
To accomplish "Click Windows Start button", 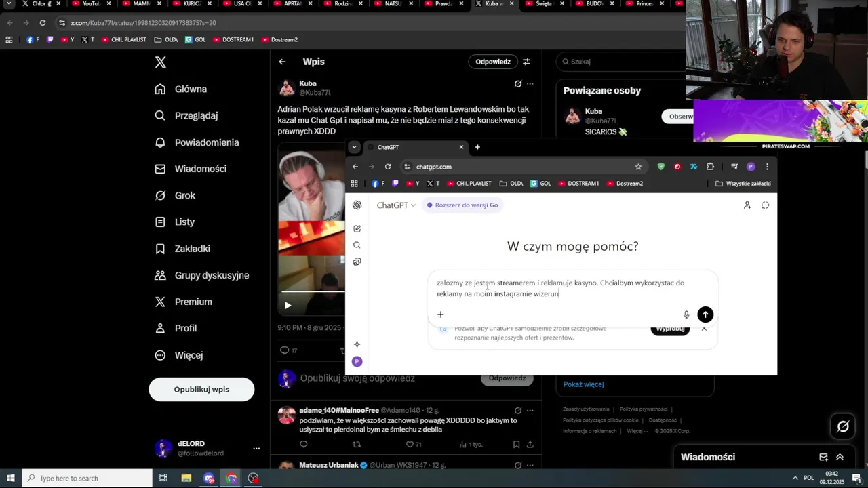I will click(x=11, y=479).
